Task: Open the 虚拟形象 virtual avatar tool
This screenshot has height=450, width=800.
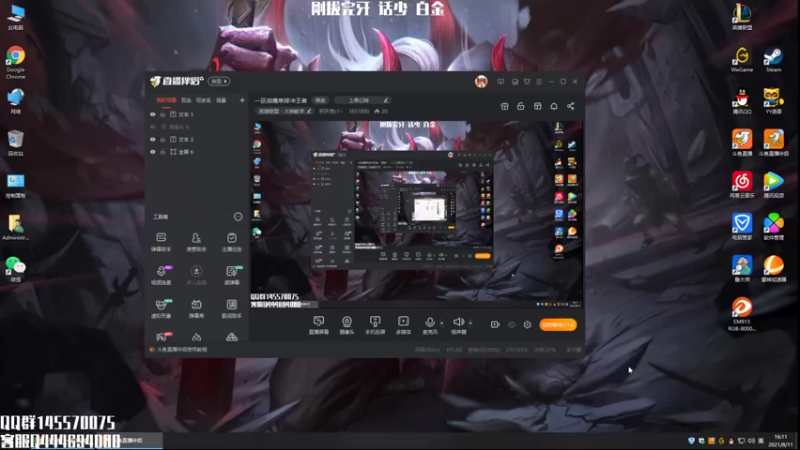Action: point(161,308)
